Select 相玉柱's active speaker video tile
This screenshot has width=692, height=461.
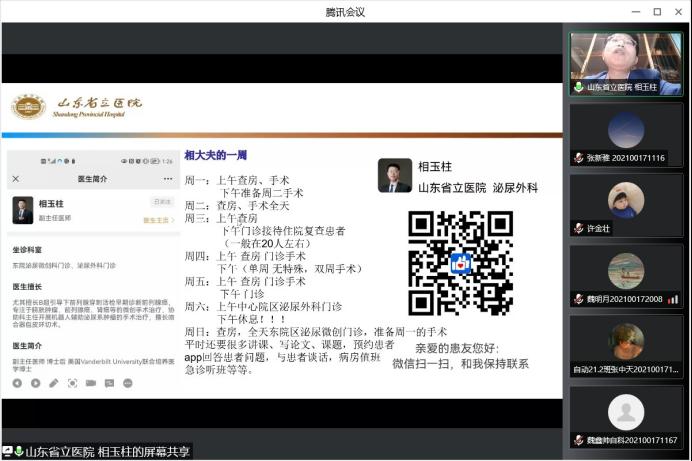(626, 64)
